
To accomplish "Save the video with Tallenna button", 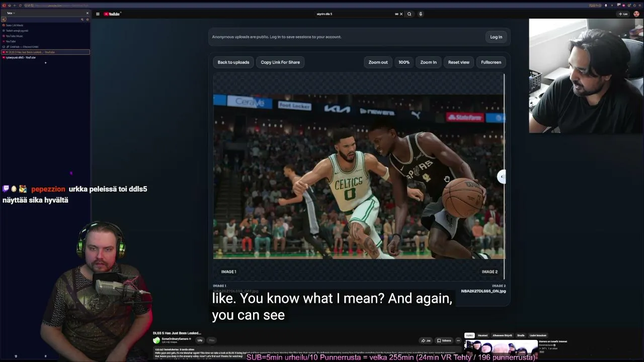I will pos(444,340).
